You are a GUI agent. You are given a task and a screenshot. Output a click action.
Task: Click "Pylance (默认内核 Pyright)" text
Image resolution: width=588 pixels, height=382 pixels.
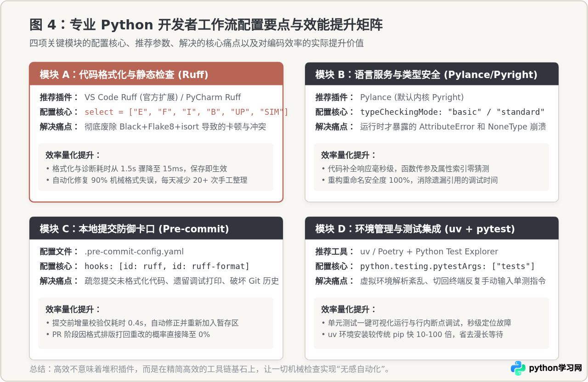tap(412, 97)
